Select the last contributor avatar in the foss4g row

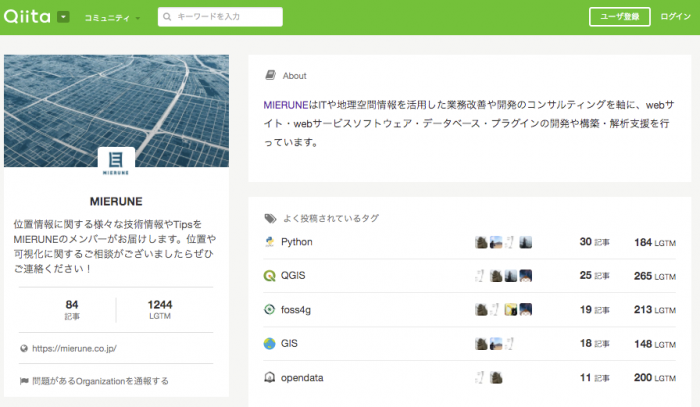(525, 309)
